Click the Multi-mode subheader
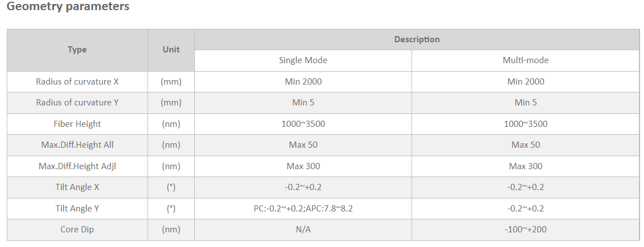 coord(525,60)
